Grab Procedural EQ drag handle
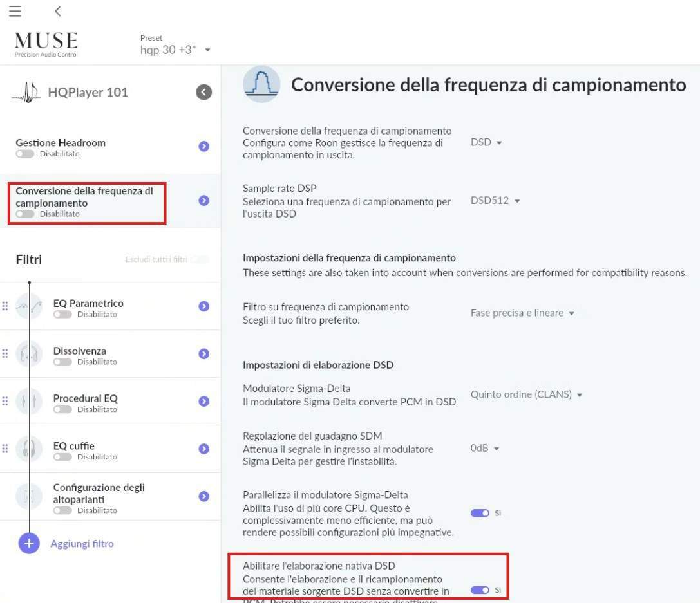The width and height of the screenshot is (700, 603). coord(5,401)
